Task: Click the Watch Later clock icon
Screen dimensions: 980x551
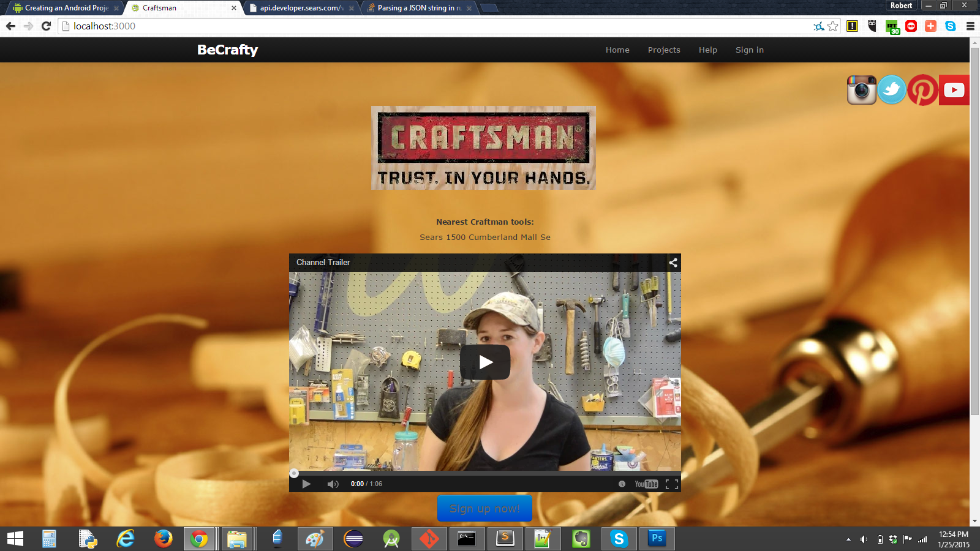Action: (622, 484)
